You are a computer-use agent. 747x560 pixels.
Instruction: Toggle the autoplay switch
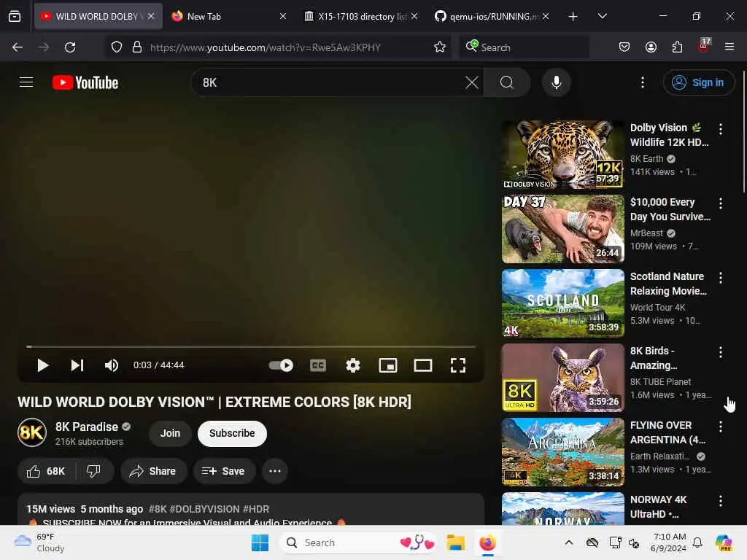[x=281, y=365]
